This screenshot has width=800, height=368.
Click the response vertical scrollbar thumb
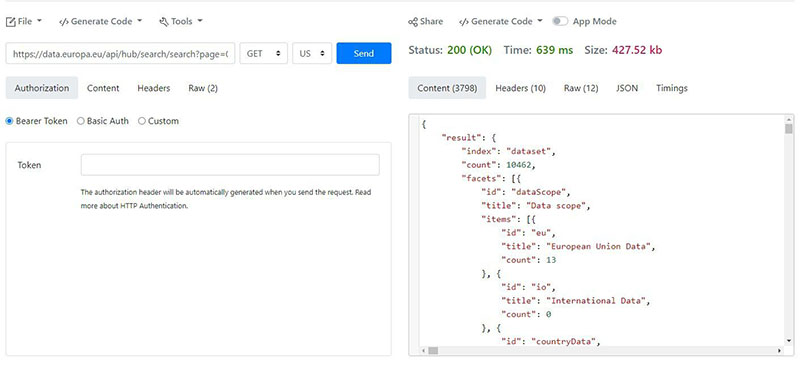tap(789, 128)
